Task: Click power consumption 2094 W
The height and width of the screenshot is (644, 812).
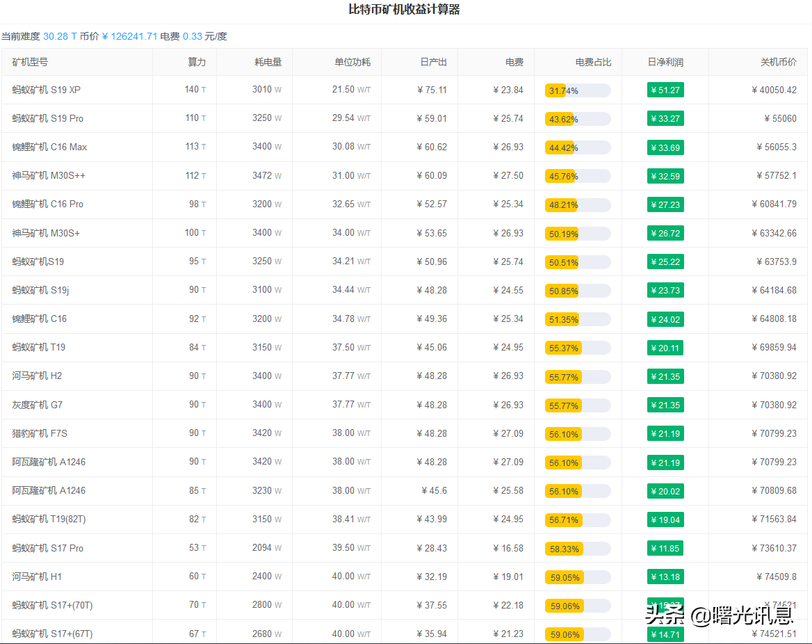Action: tap(267, 547)
